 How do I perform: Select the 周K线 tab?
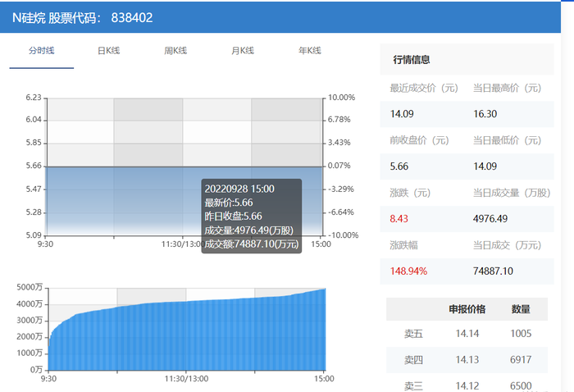175,51
